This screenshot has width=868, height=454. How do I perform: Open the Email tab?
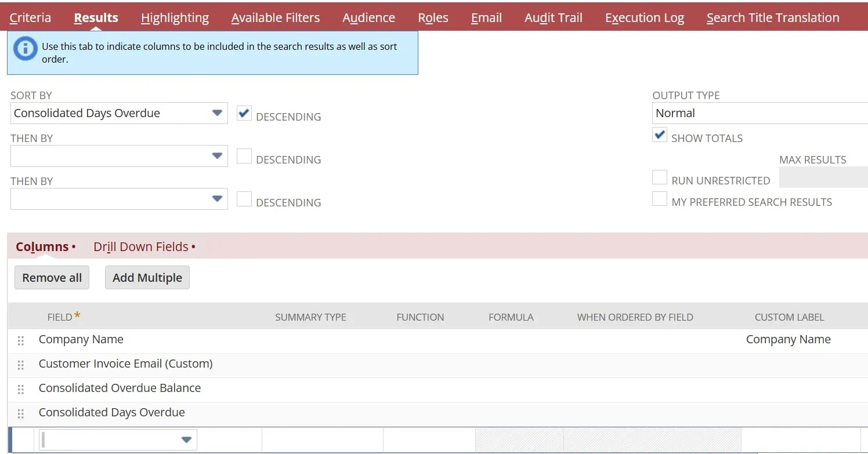(486, 17)
